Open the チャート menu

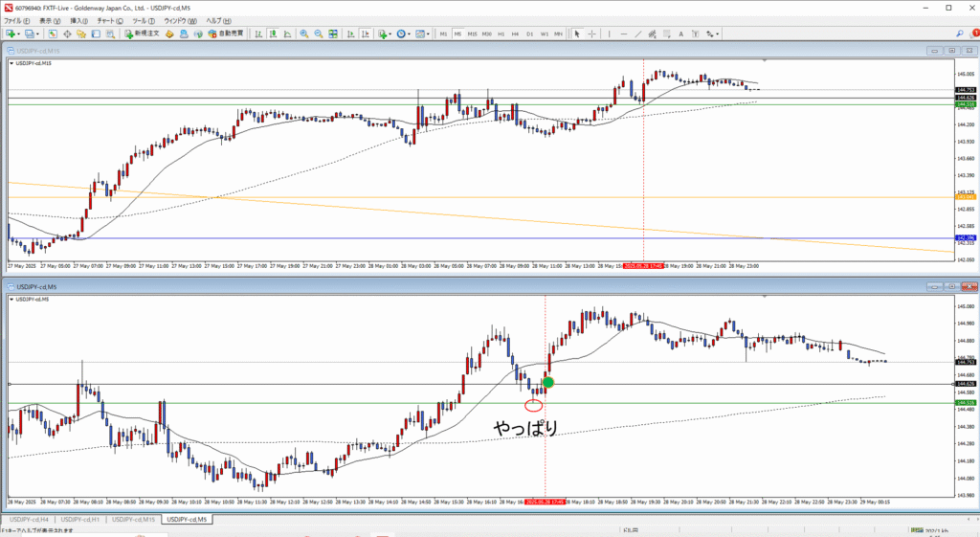click(110, 21)
